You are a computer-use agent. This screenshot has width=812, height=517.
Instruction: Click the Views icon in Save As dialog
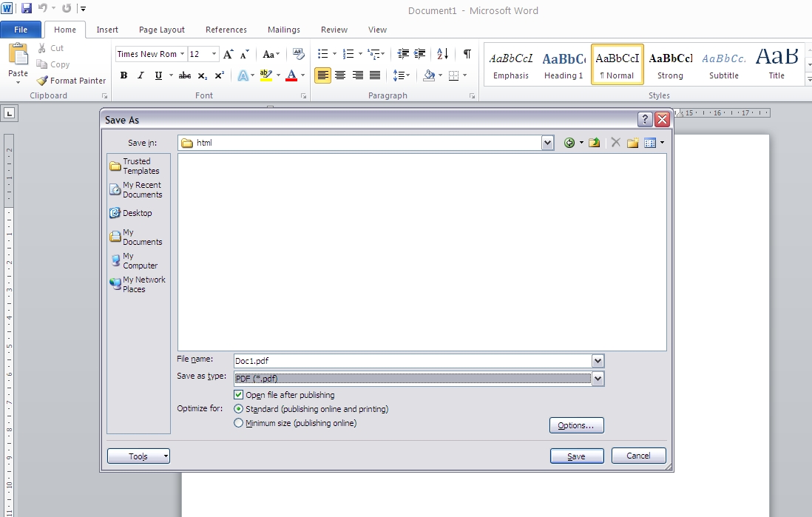point(651,143)
